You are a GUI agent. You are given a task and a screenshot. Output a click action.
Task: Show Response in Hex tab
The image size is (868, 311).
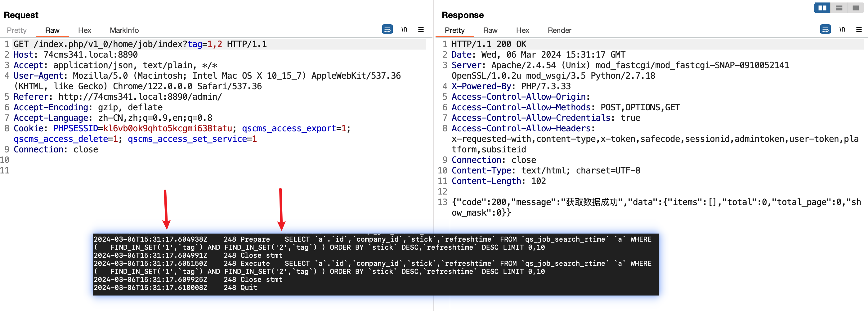point(522,30)
